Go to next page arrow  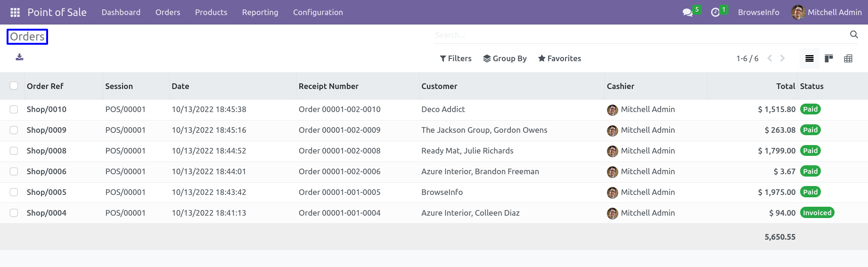point(783,58)
